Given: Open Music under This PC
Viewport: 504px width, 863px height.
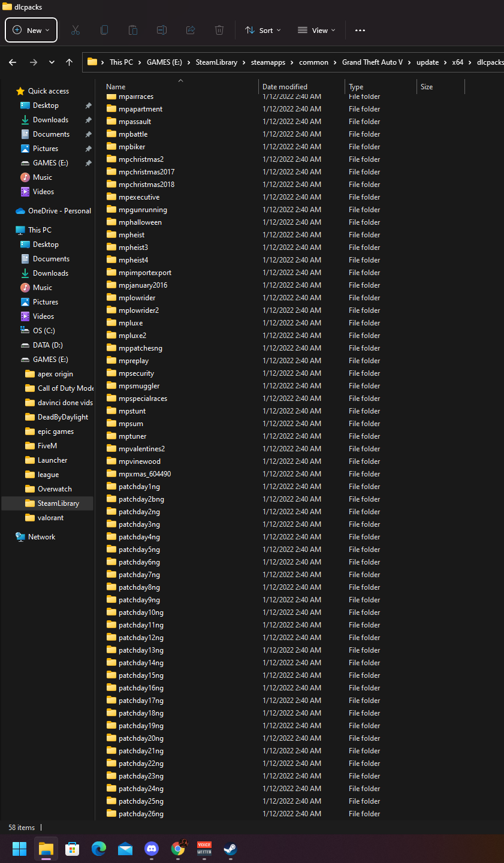Looking at the screenshot, I should coord(43,288).
